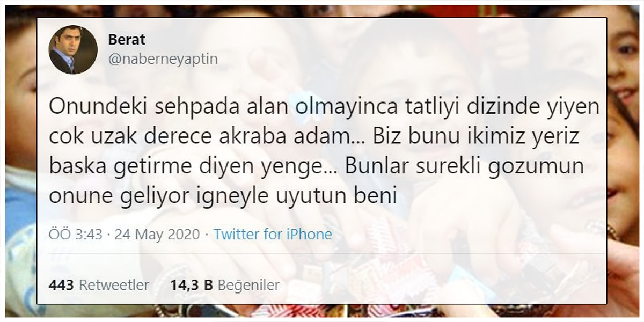View the 443 Retweetler list
644x322 pixels.
pos(99,286)
